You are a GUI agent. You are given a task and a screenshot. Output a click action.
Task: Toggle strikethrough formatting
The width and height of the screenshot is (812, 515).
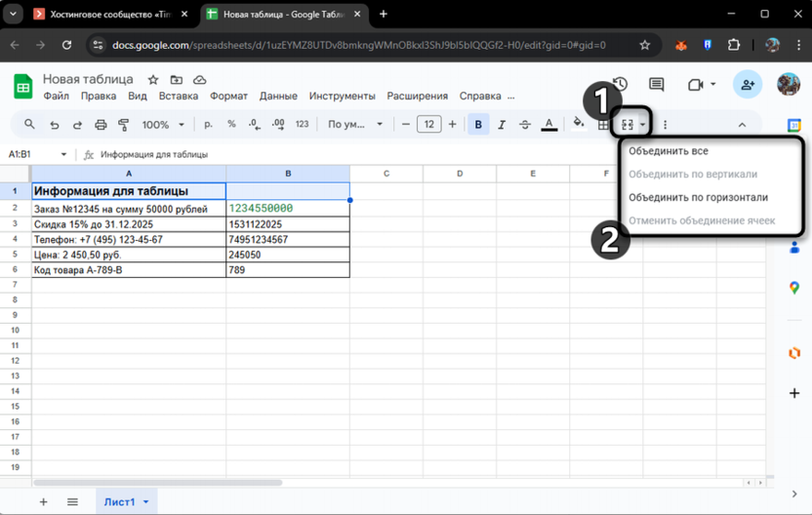coord(525,125)
